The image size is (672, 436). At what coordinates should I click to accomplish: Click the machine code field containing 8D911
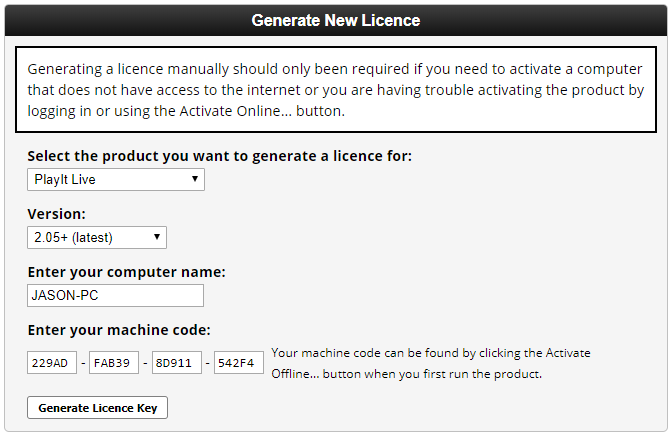[176, 363]
